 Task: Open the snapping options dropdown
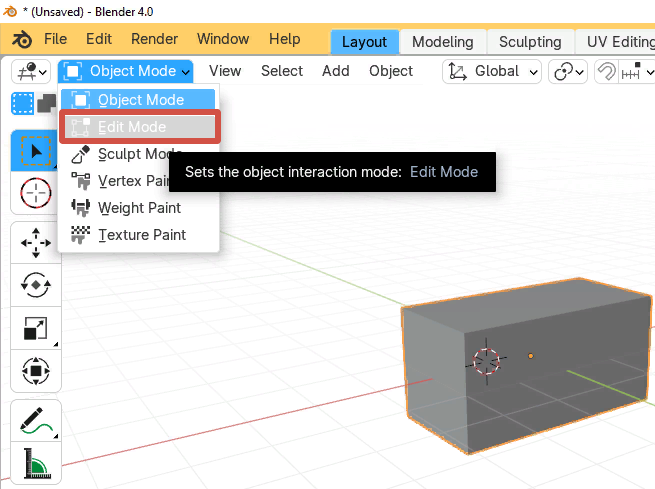(637, 71)
